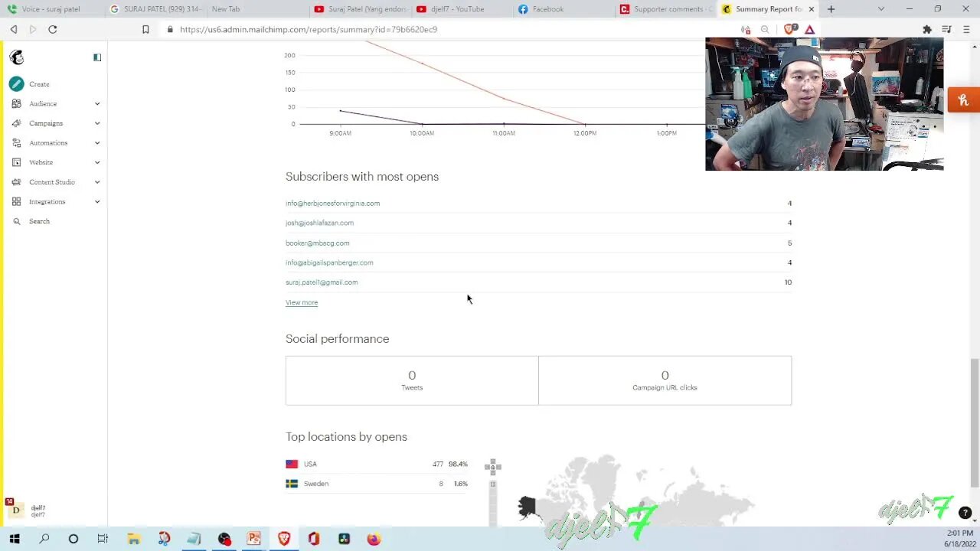Viewport: 980px width, 551px height.
Task: Click the Create pencil icon
Action: pyautogui.click(x=16, y=84)
